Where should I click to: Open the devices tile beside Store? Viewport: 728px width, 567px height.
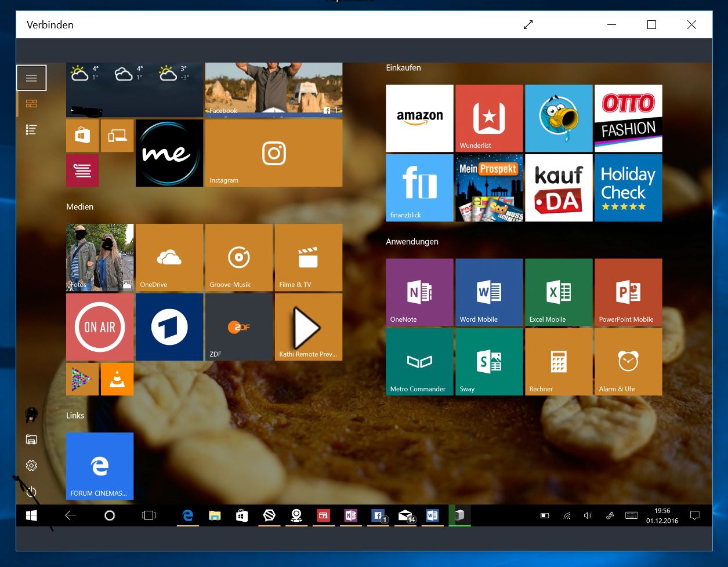coord(117,136)
